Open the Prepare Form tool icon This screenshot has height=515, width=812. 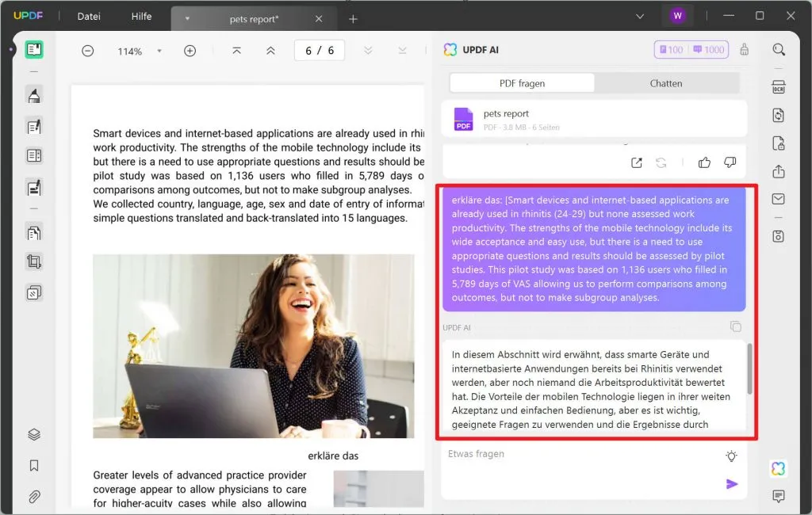[34, 156]
